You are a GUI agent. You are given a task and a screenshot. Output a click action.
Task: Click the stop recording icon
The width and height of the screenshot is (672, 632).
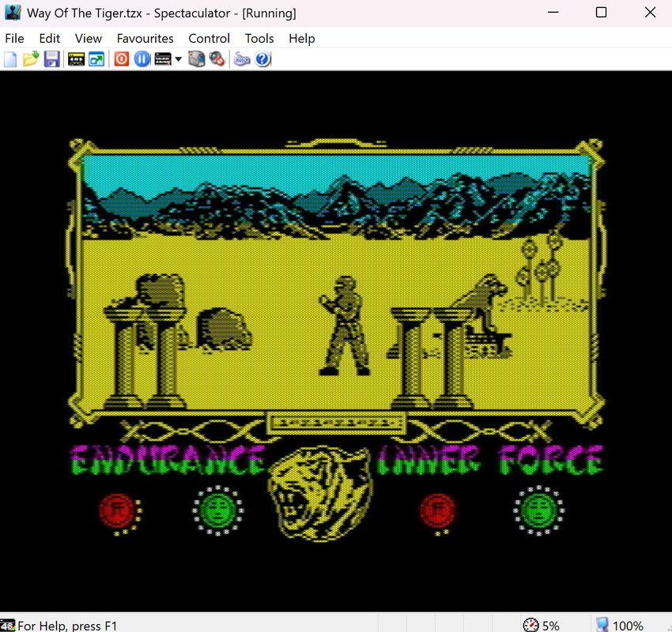click(217, 59)
